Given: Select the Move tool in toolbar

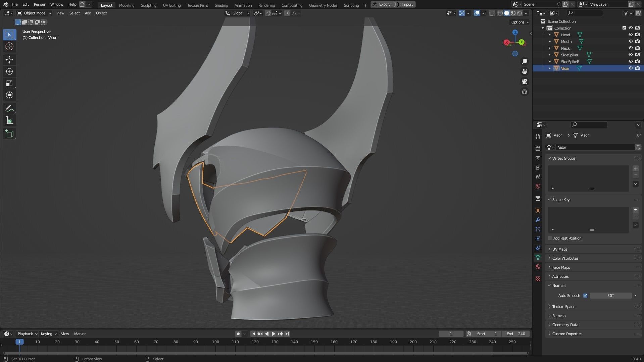Looking at the screenshot, I should click(x=9, y=60).
